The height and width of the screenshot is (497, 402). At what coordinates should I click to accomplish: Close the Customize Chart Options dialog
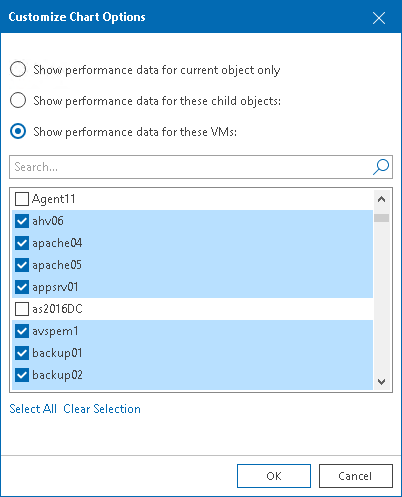[x=379, y=18]
